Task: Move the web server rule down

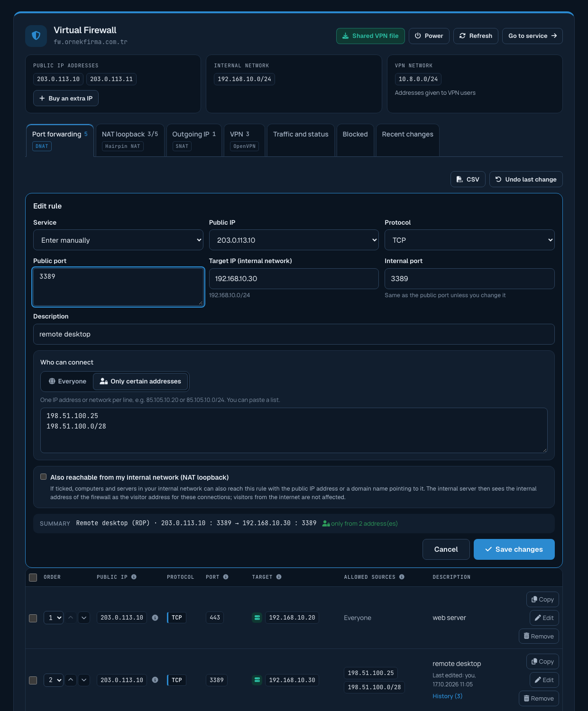Action: pyautogui.click(x=84, y=618)
